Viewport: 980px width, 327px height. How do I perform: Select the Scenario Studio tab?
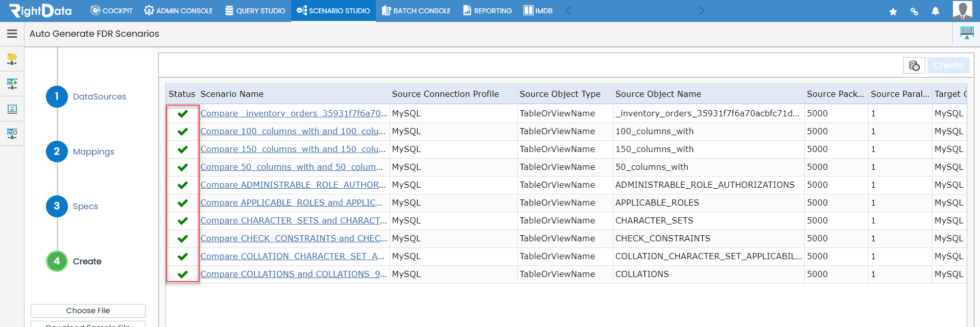tap(333, 11)
